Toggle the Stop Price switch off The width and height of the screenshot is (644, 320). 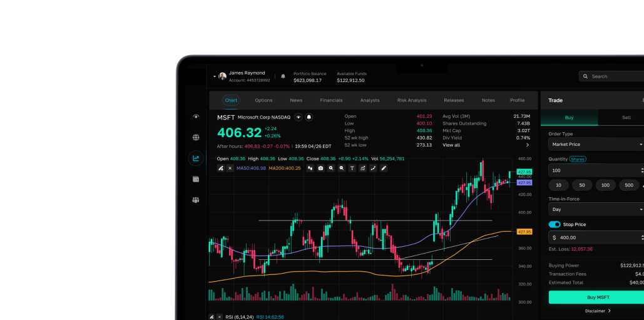click(555, 224)
